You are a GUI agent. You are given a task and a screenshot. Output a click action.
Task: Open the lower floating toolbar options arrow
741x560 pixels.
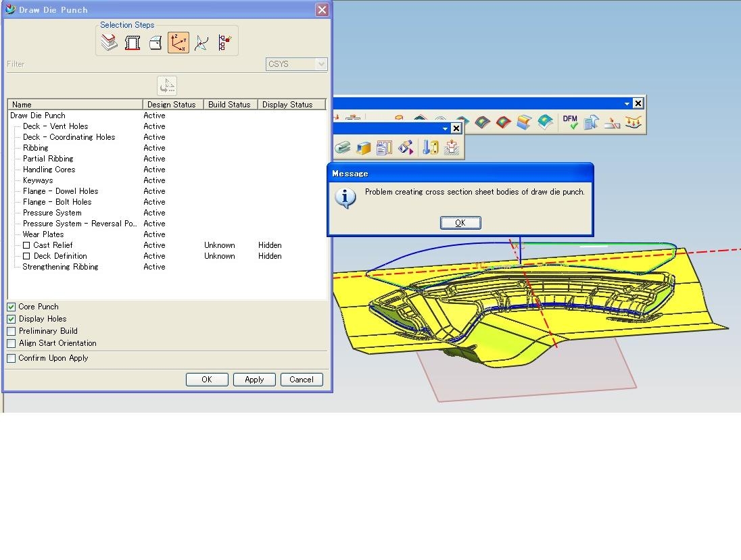coord(445,128)
